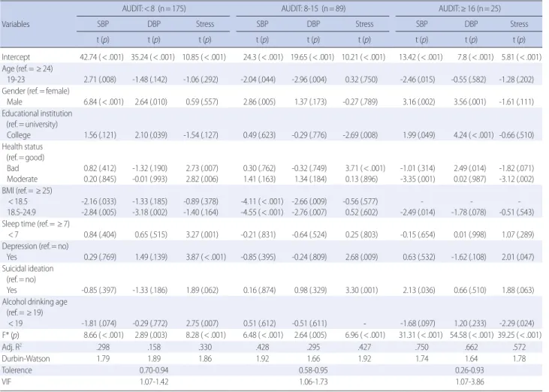Click the cell '-4.55 (<.001)'

pos(262,212)
